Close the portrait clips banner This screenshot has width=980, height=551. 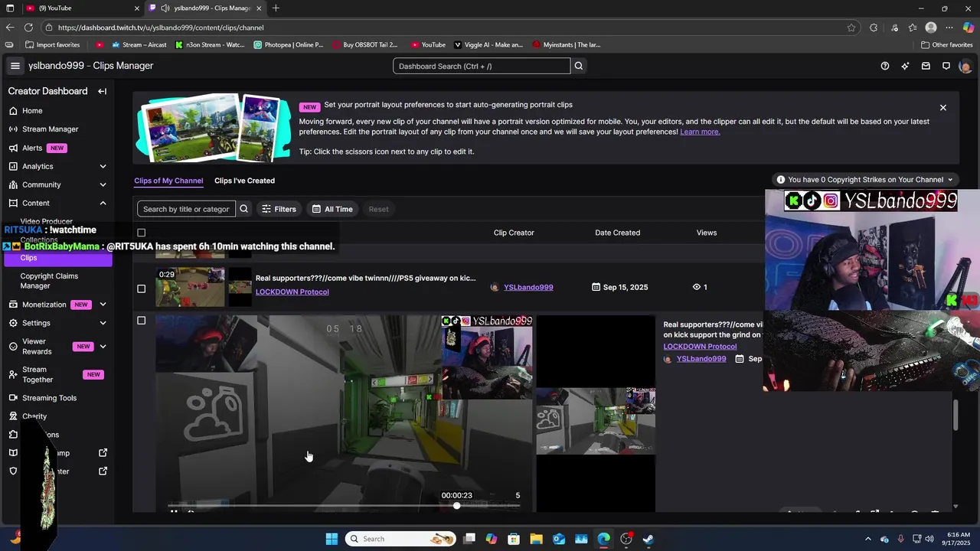point(943,108)
